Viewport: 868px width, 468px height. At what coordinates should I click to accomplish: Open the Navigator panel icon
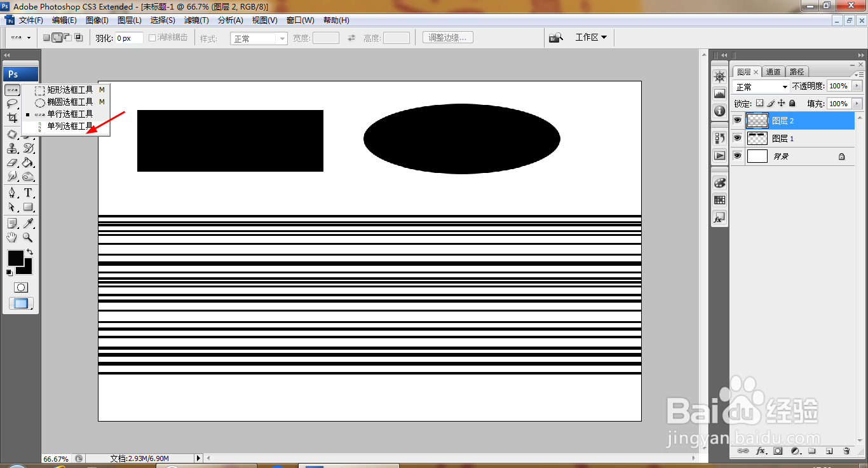(x=720, y=76)
